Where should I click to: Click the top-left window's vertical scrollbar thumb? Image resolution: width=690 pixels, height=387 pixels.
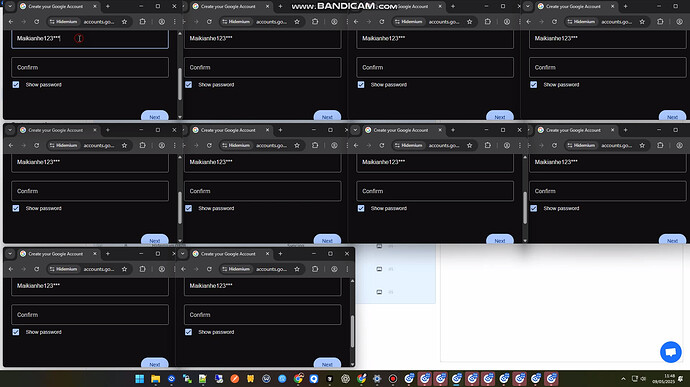(180, 84)
